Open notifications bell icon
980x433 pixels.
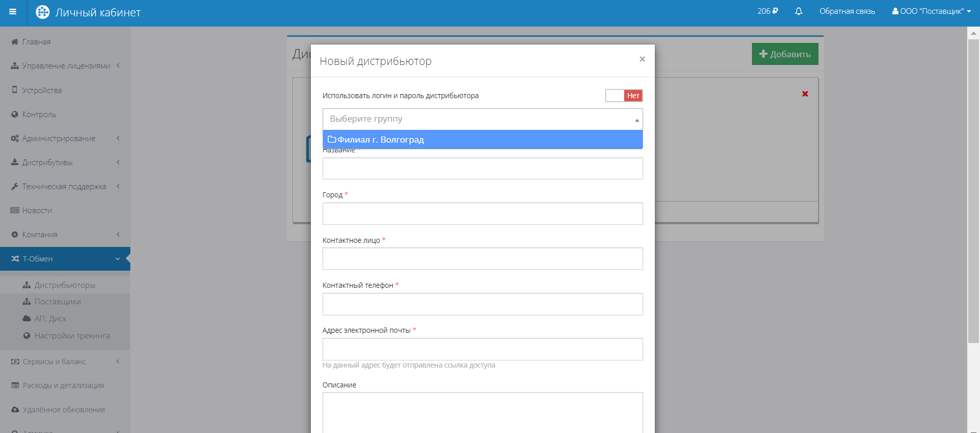click(x=799, y=11)
